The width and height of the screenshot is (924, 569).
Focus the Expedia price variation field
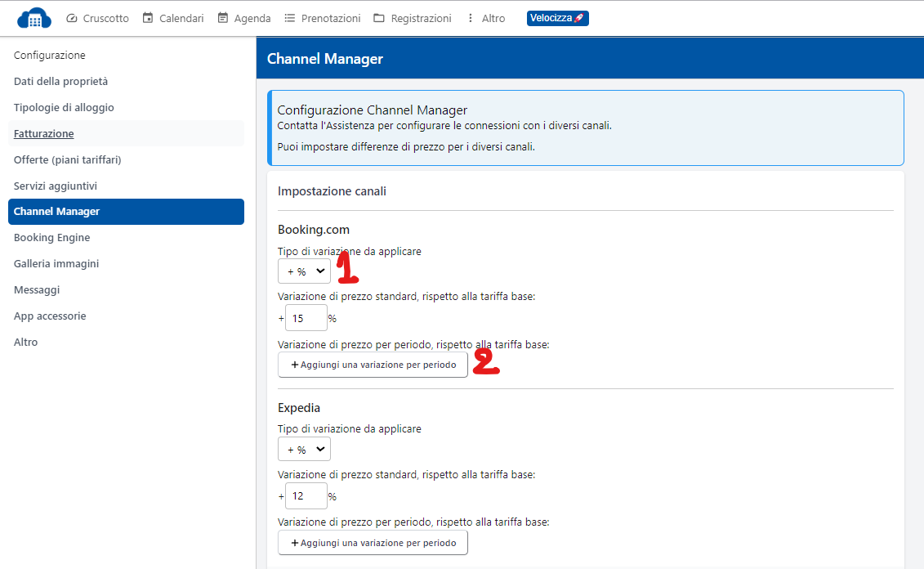(x=306, y=496)
